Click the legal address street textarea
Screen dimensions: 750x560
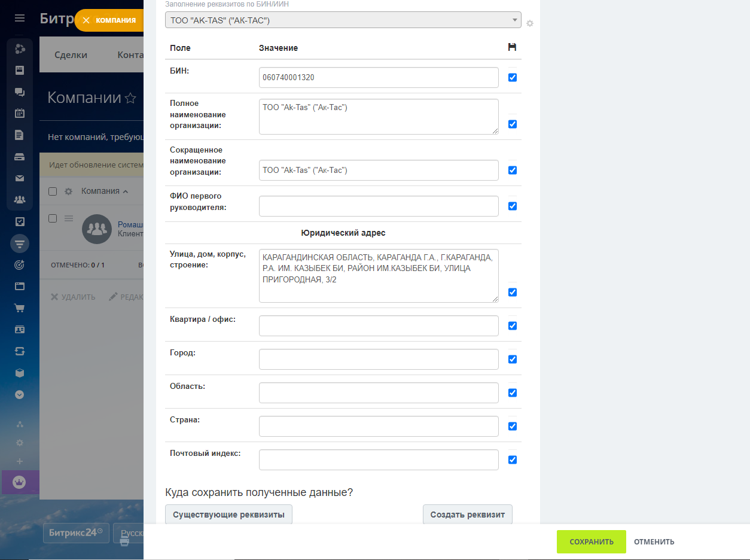coord(379,276)
